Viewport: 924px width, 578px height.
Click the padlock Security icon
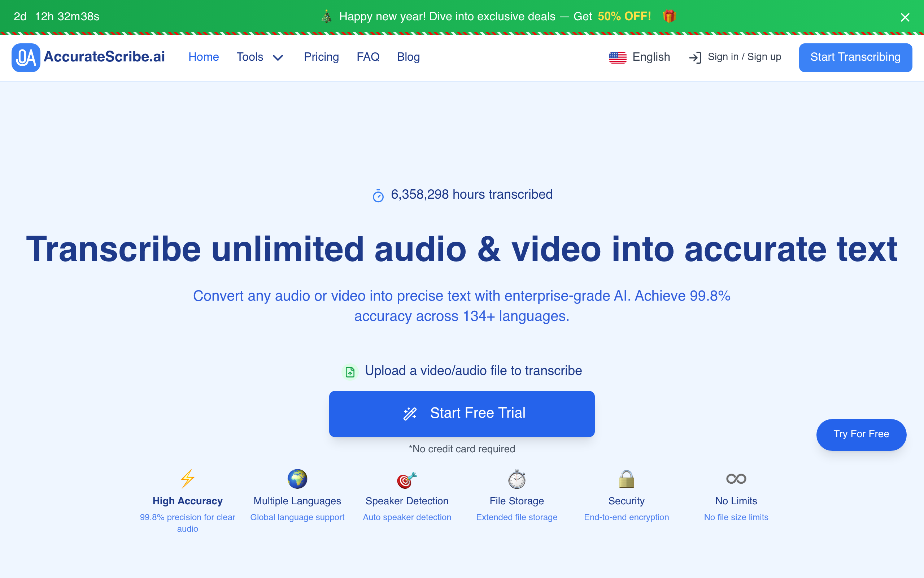pos(627,479)
